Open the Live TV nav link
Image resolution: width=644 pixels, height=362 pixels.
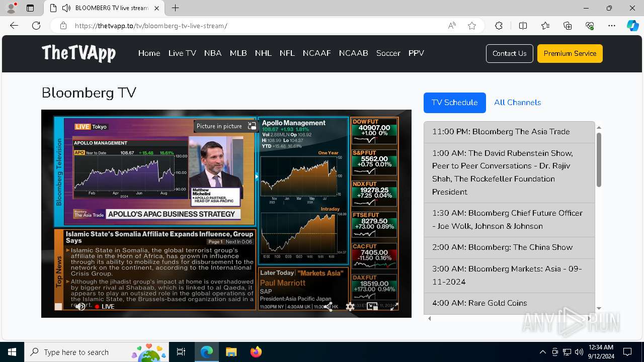coord(182,53)
